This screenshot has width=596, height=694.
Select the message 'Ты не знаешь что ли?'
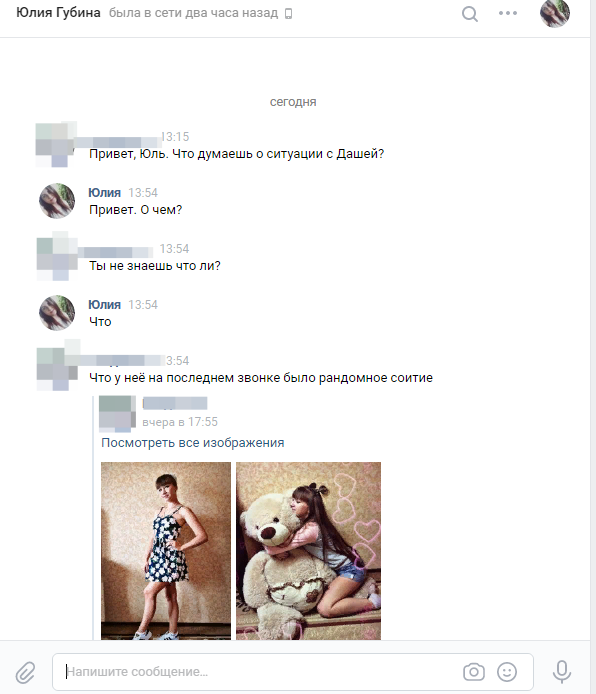(x=155, y=266)
